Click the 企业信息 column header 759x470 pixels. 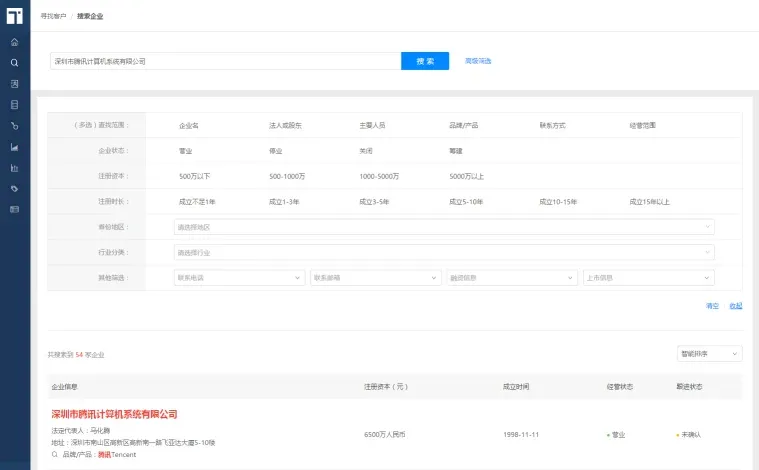[64, 387]
